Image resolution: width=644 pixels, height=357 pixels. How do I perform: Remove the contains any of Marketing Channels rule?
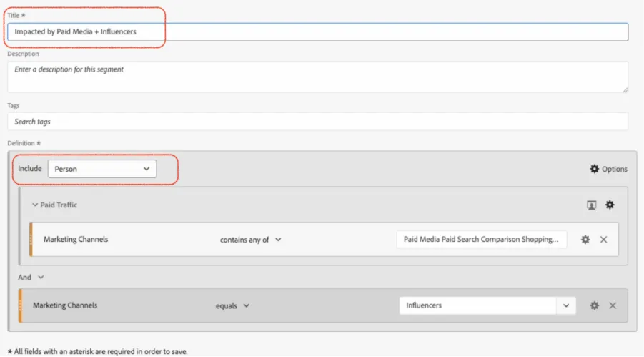click(603, 240)
